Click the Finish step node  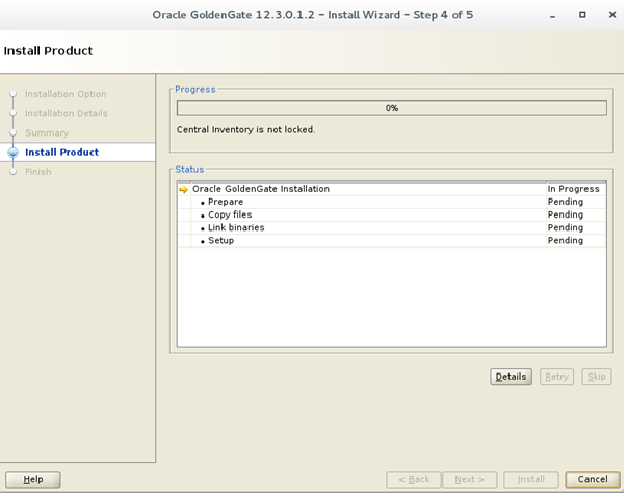click(13, 172)
